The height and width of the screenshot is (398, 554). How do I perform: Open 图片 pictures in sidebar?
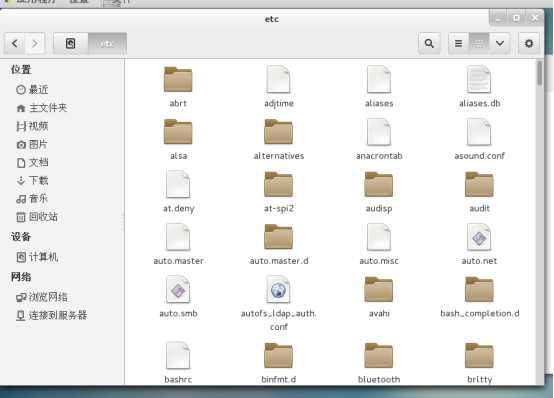click(32, 144)
